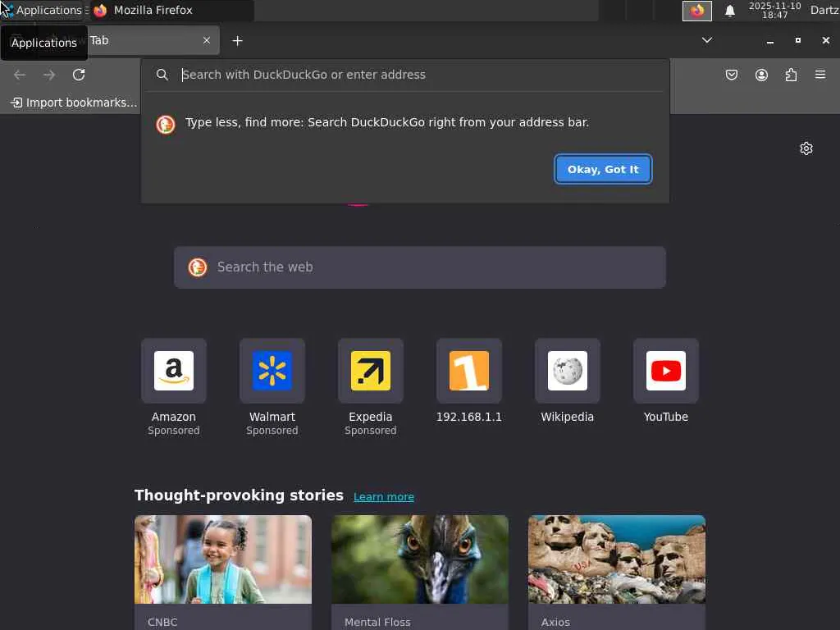Click the DuckDuckGo logo in tip
The width and height of the screenshot is (840, 630).
(x=166, y=125)
